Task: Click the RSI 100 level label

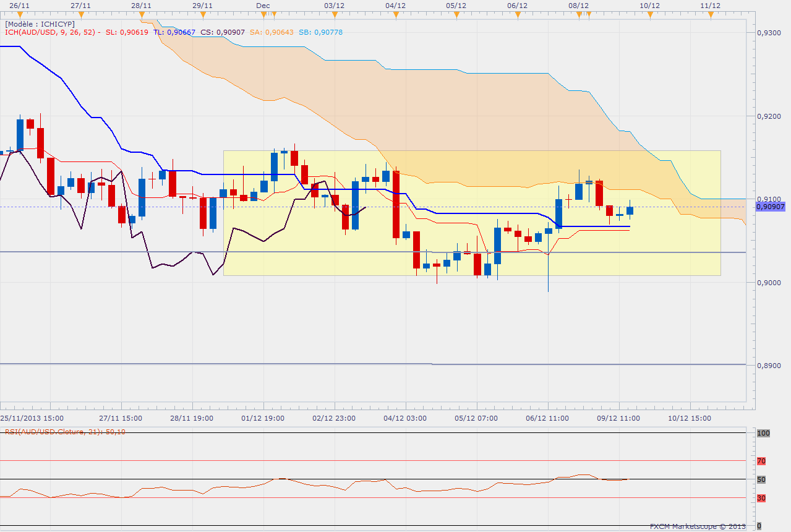Action: point(763,434)
